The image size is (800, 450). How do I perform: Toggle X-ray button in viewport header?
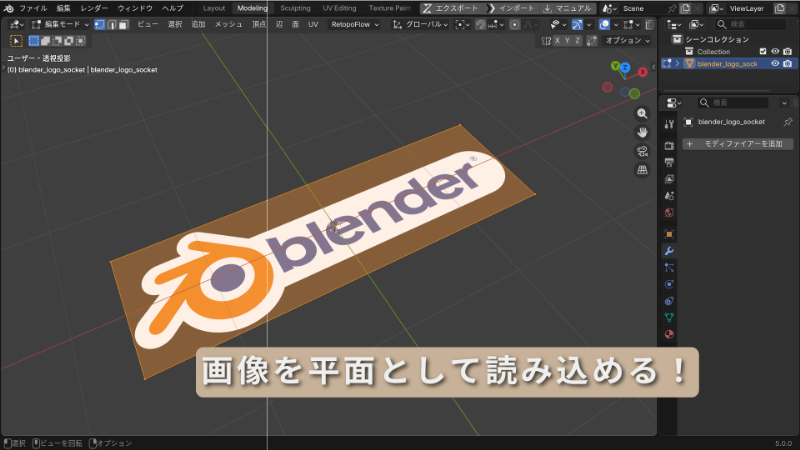point(649,24)
